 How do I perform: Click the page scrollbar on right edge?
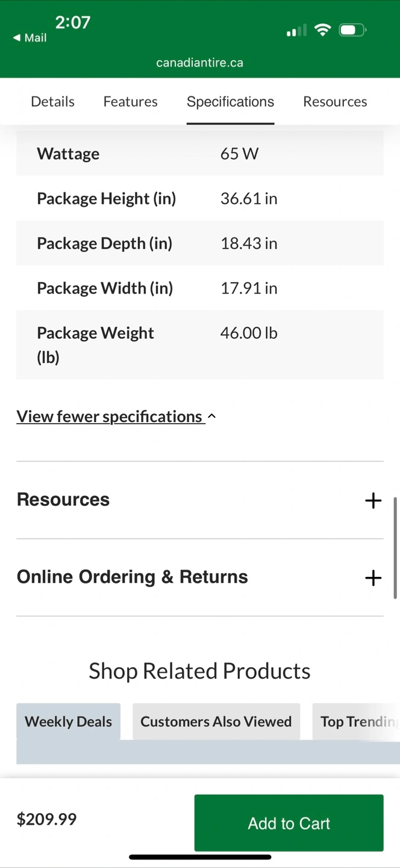(395, 547)
